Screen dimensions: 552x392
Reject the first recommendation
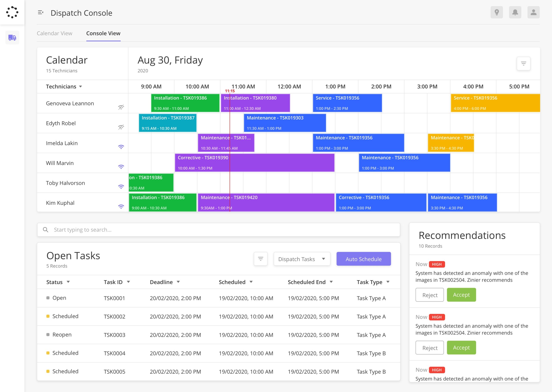[430, 295]
